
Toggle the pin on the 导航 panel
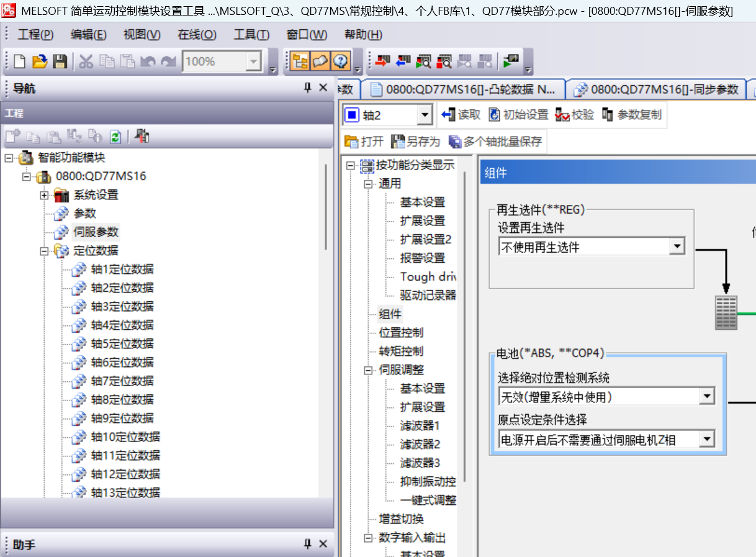click(x=307, y=88)
